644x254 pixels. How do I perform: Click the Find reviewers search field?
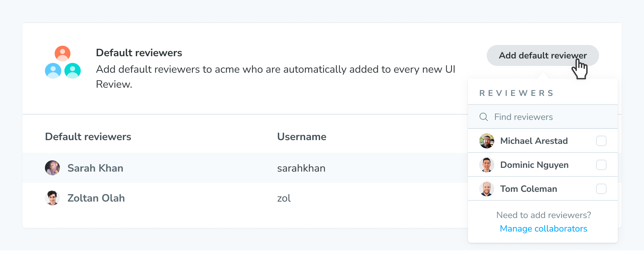tap(543, 117)
